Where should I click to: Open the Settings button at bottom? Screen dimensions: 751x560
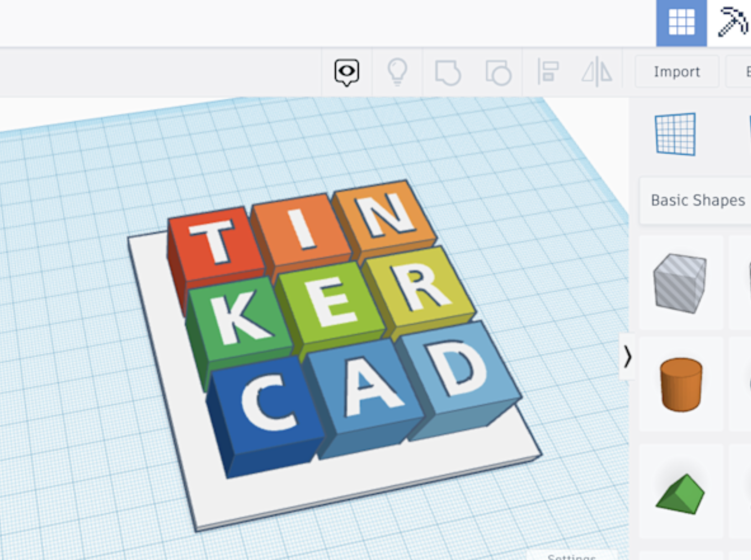click(571, 557)
